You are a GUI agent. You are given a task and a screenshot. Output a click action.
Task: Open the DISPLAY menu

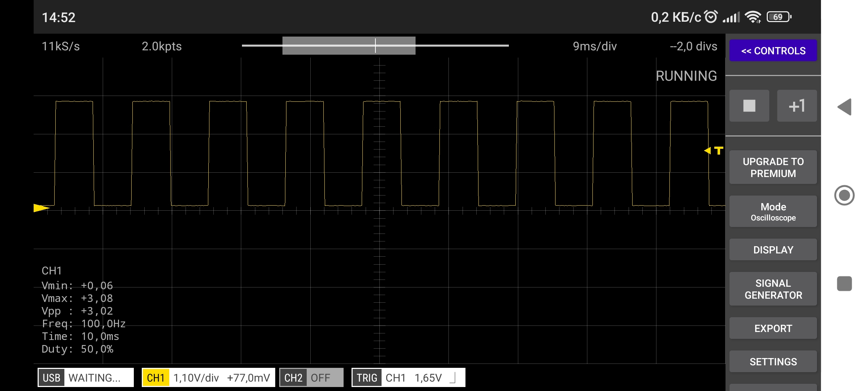(x=773, y=250)
